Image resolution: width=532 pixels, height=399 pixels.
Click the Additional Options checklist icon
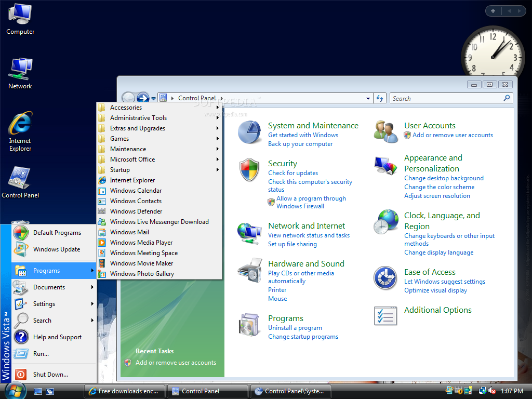[x=385, y=316]
